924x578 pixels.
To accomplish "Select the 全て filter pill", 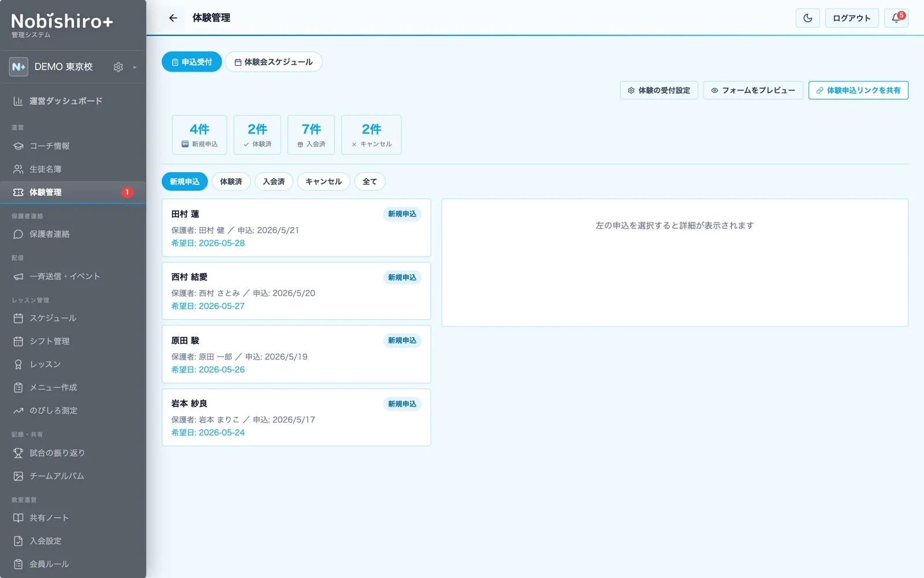I will coord(370,181).
